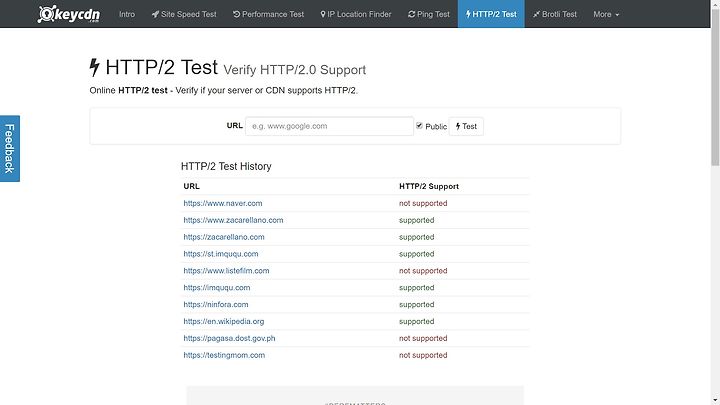This screenshot has height=405, width=720.
Task: Open the ninfora.com history link
Action: pos(216,304)
